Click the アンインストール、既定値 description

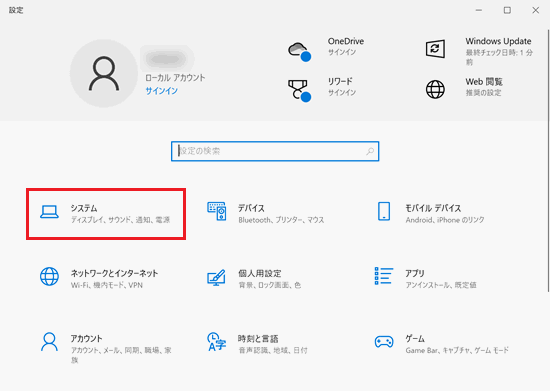(x=441, y=285)
